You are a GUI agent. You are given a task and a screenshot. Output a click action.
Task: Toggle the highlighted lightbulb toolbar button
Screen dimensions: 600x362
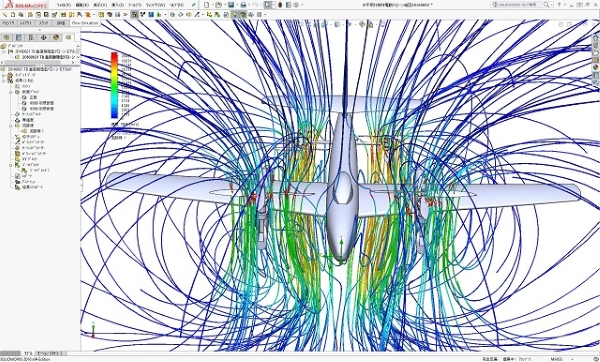(235, 15)
